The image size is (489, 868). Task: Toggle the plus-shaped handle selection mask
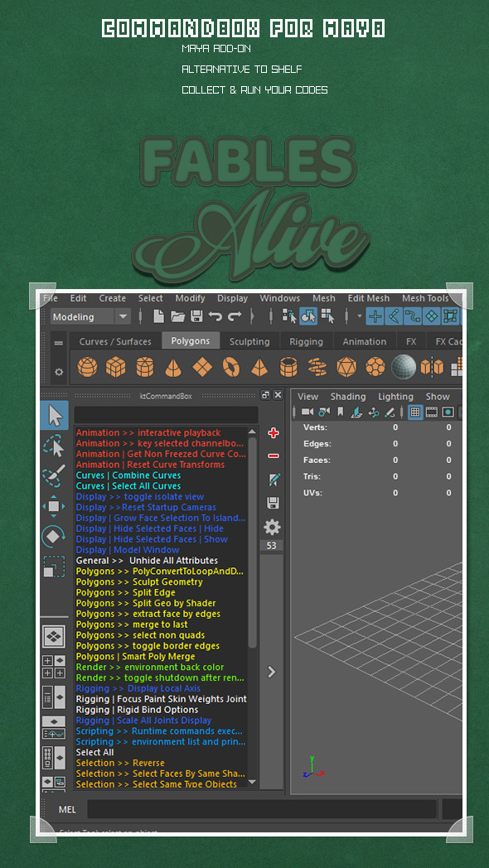[x=376, y=316]
